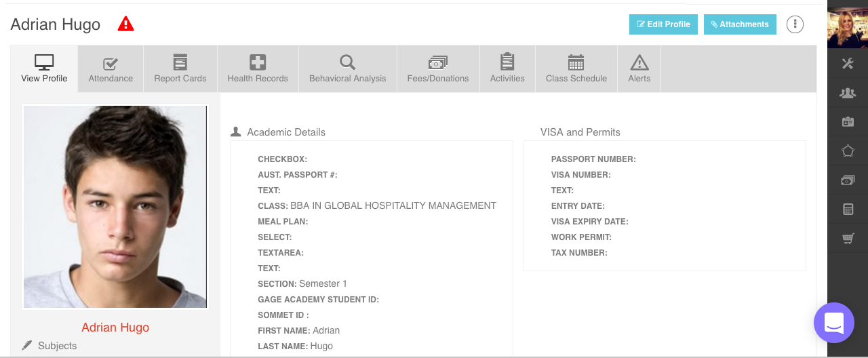Open the Report Cards tab
Viewport: 868px width, 358px height.
180,69
